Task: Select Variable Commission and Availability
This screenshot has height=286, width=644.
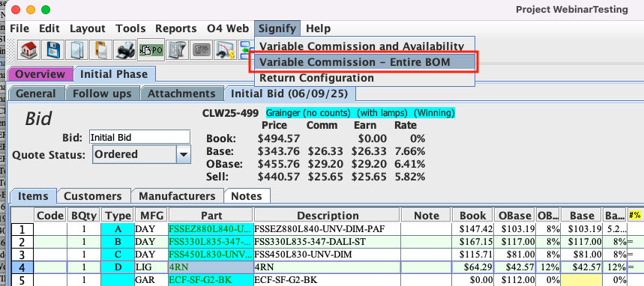Action: pos(364,46)
